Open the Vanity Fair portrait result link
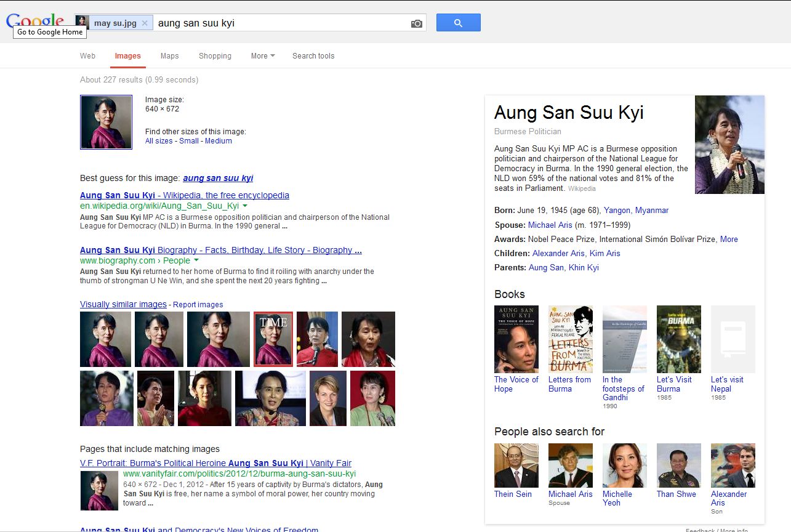791x532 pixels. coord(216,463)
